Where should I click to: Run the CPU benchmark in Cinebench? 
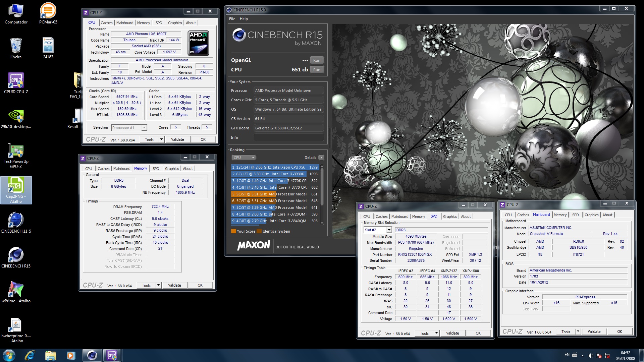(x=317, y=70)
